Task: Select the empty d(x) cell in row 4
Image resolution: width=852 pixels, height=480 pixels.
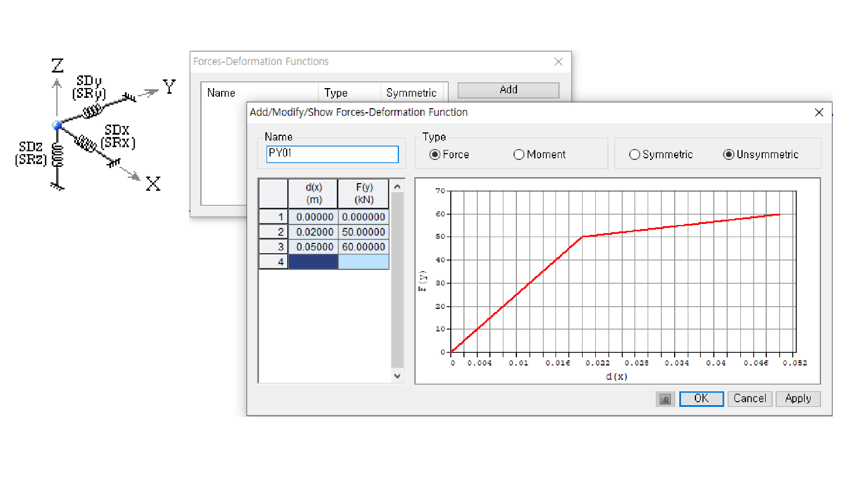Action: click(x=313, y=262)
